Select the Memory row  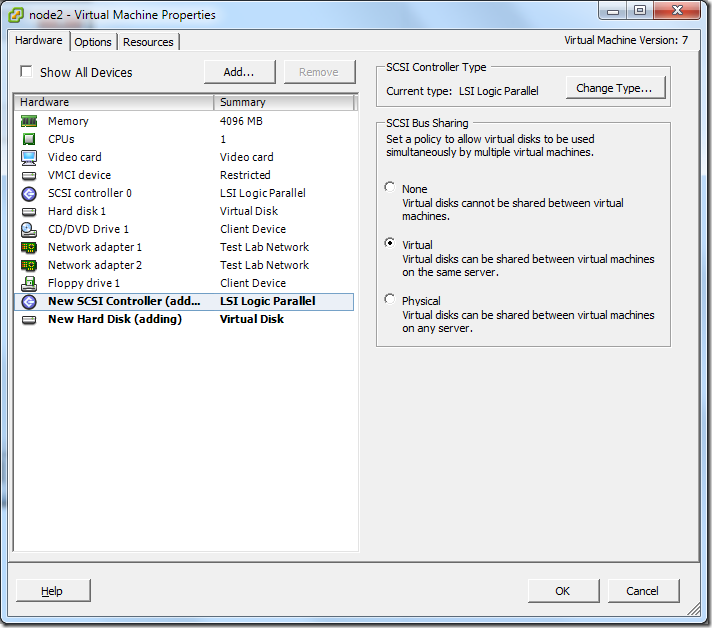click(x=184, y=121)
